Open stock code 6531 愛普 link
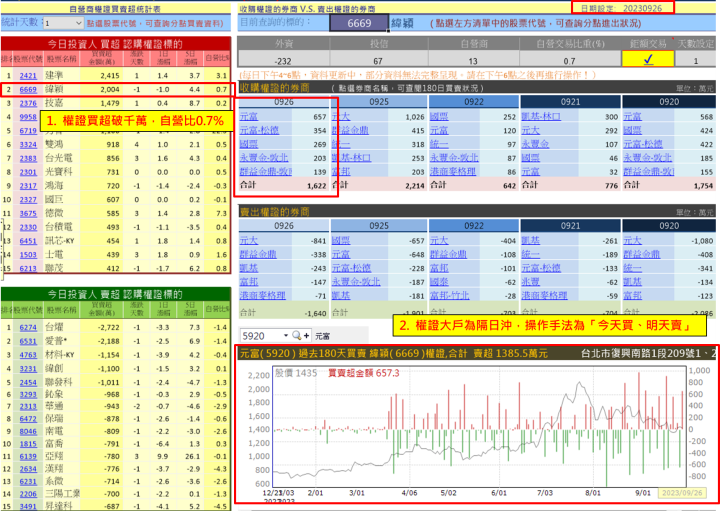720x511 pixels. [28, 341]
